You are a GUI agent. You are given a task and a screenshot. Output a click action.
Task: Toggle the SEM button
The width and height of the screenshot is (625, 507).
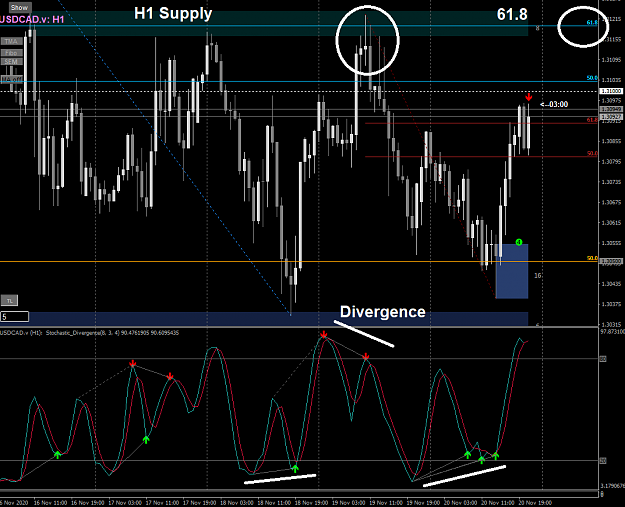(x=11, y=62)
